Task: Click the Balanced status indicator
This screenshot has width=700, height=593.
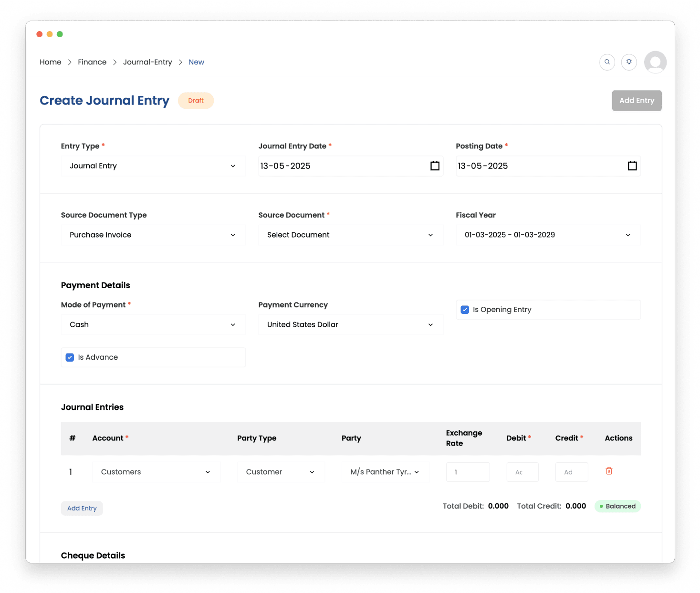Action: pyautogui.click(x=617, y=506)
